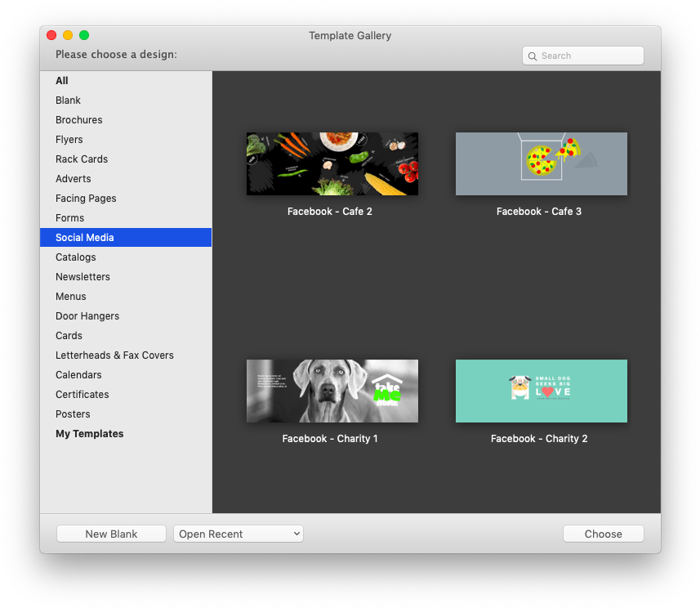
Task: Select the Brochures category
Action: [x=79, y=120]
